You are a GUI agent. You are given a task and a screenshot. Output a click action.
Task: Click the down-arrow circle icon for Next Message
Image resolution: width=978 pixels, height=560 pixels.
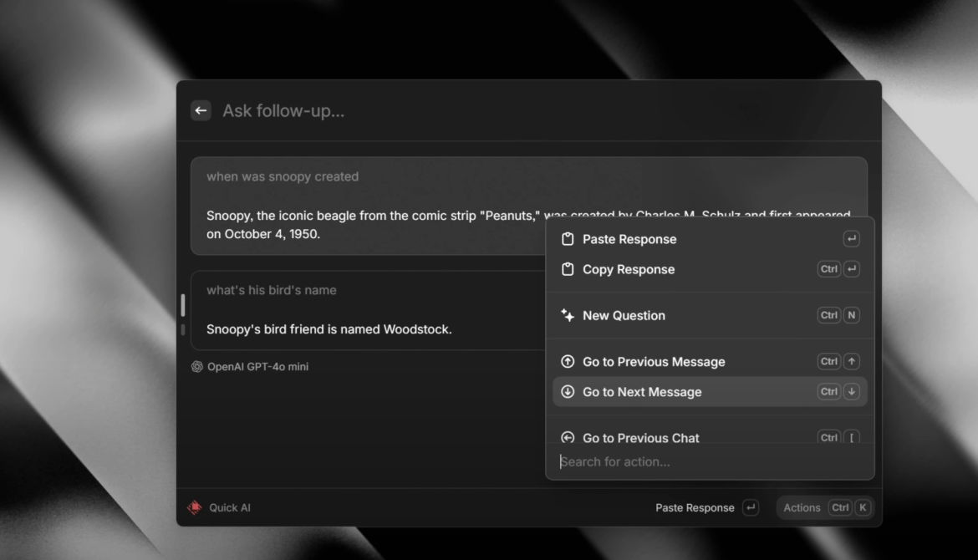[568, 392]
